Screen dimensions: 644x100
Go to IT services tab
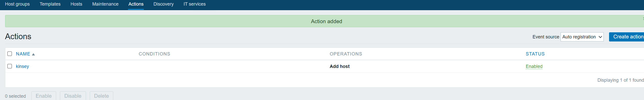click(195, 4)
